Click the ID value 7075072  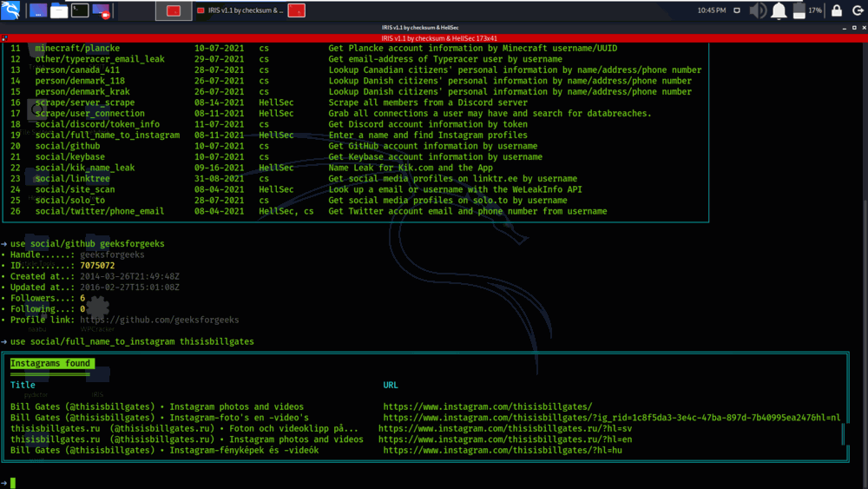97,266
